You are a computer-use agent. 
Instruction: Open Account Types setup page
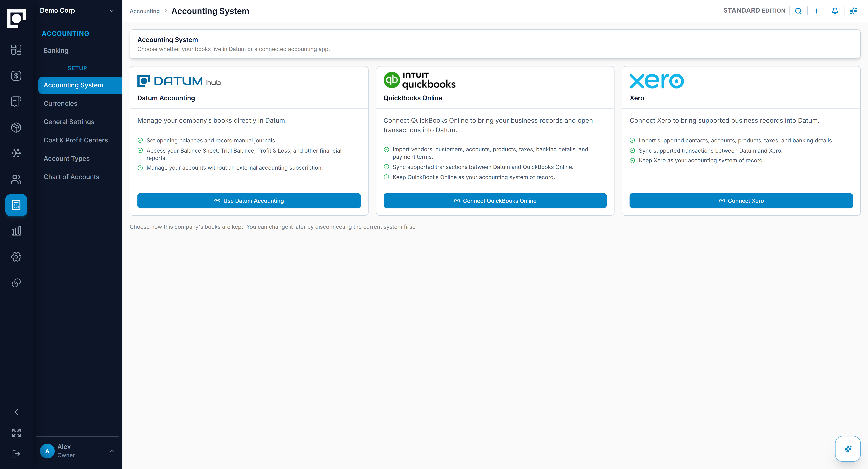66,159
